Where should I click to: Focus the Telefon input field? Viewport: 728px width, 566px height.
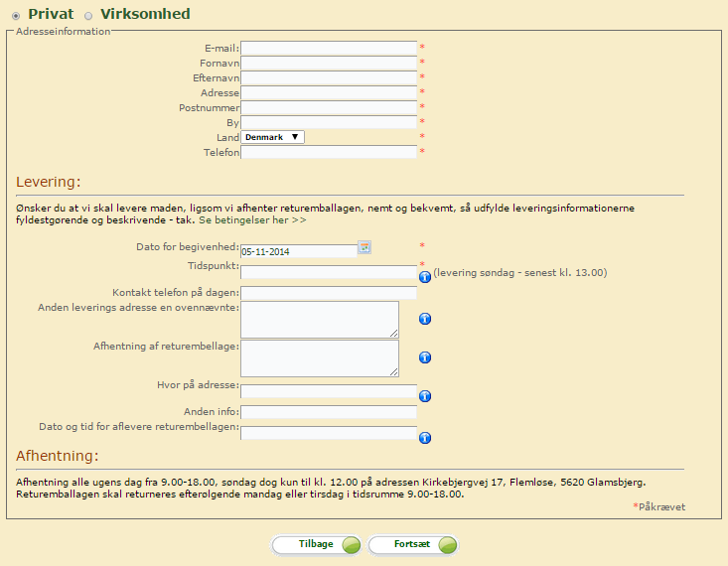(x=329, y=152)
